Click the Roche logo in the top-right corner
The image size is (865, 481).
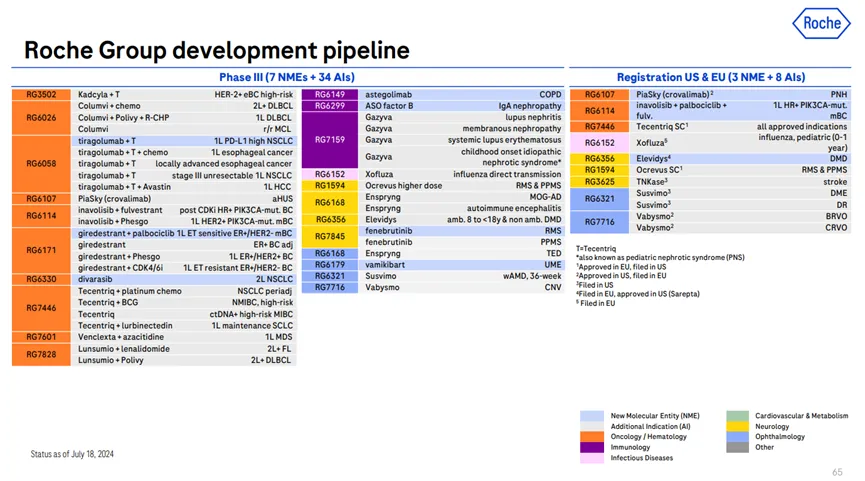coord(821,24)
